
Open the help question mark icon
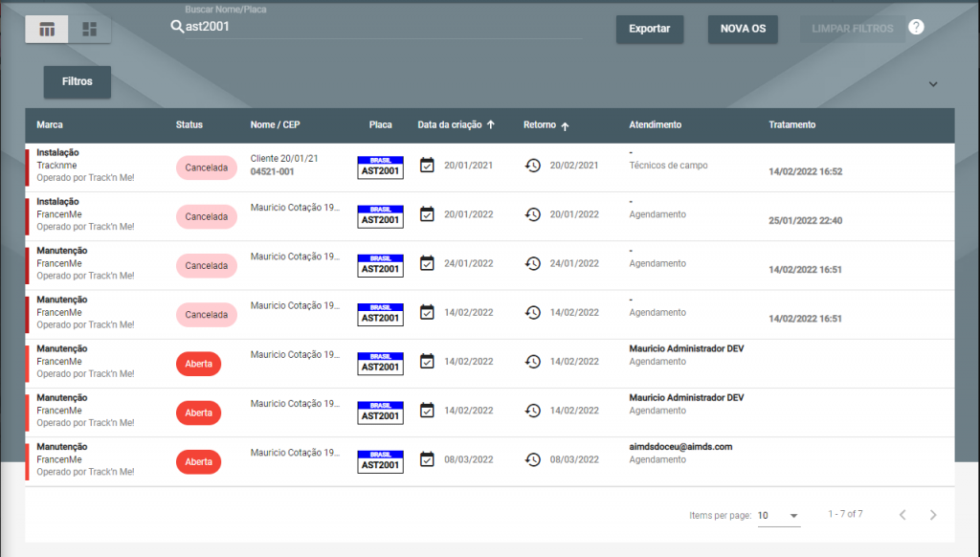click(916, 27)
